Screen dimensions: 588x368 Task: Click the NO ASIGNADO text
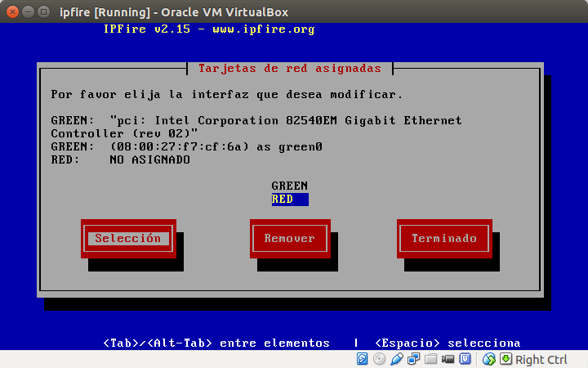tap(149, 160)
